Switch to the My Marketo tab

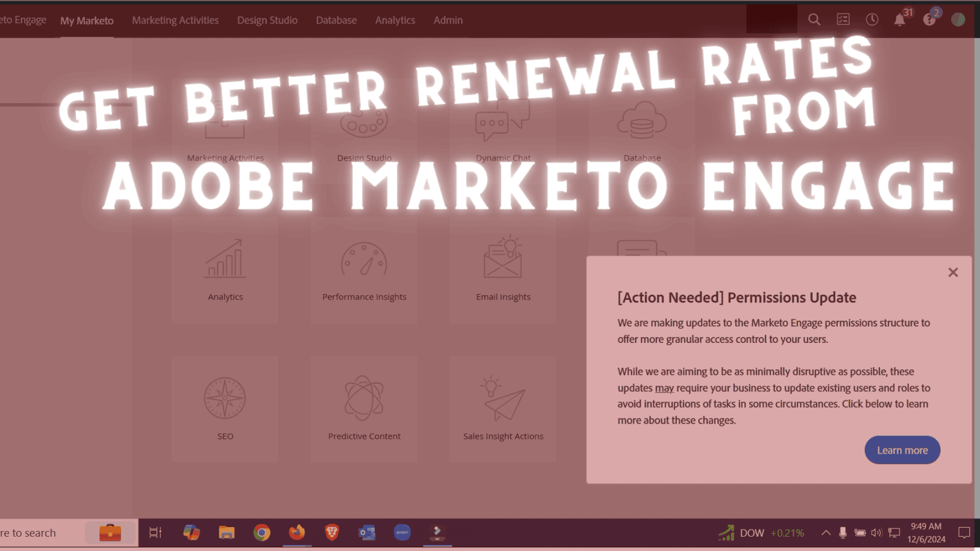[87, 20]
